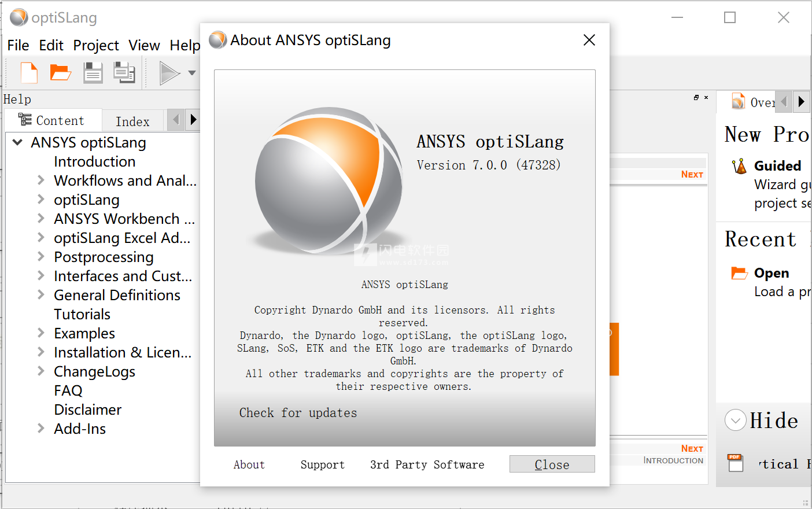Viewport: 812px width, 509px height.
Task: Close the About ANSYS optiSLang dialog
Action: pos(589,40)
